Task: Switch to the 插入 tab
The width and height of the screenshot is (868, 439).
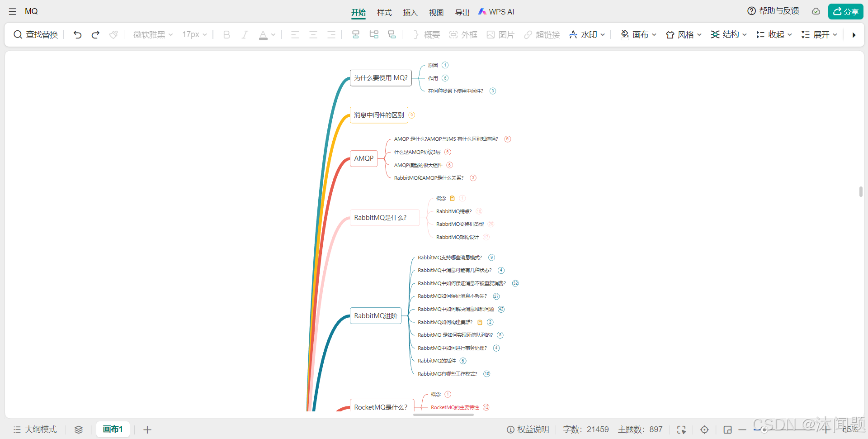Action: coord(410,12)
